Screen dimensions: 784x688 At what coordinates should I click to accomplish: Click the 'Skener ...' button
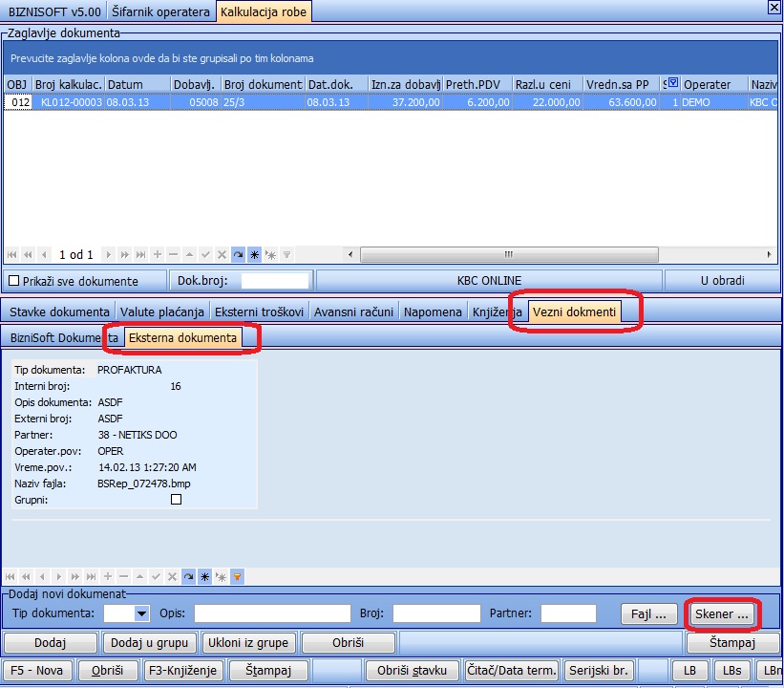pyautogui.click(x=722, y=613)
